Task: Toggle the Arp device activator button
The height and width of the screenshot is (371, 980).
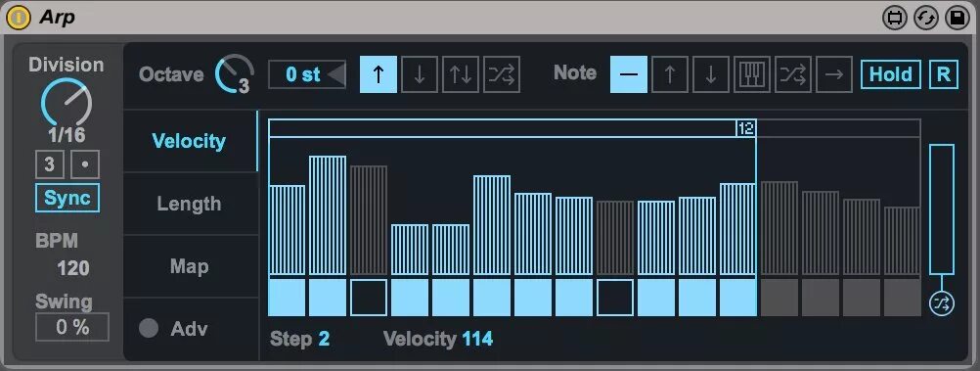Action: pos(19,18)
